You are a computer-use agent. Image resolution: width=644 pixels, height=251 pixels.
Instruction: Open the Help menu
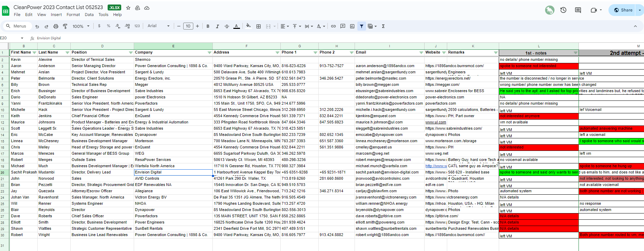point(117,15)
